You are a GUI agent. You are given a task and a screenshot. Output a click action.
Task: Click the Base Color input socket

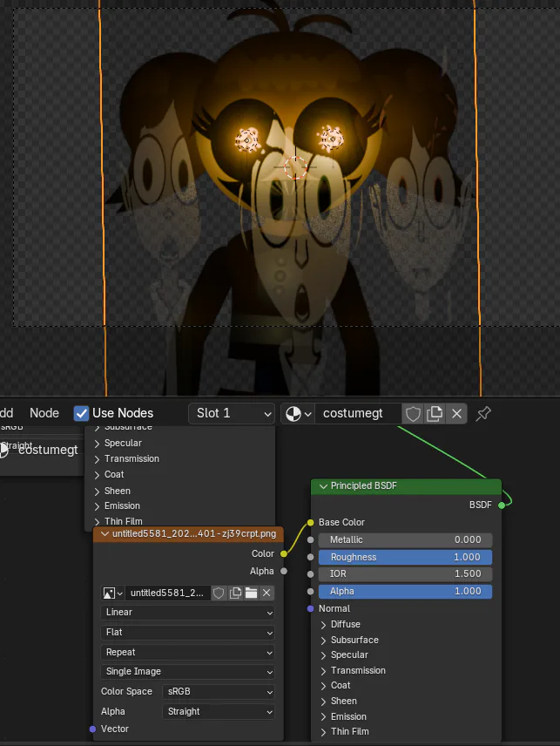(x=310, y=522)
